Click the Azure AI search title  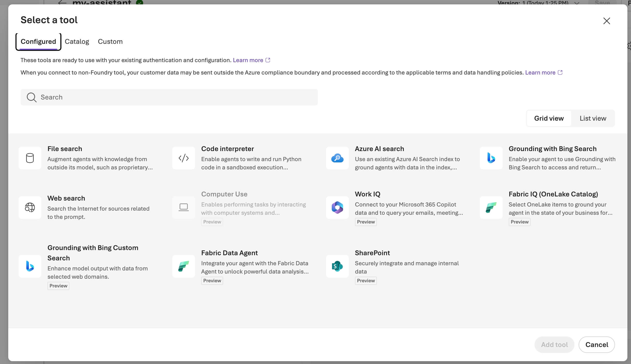point(379,149)
